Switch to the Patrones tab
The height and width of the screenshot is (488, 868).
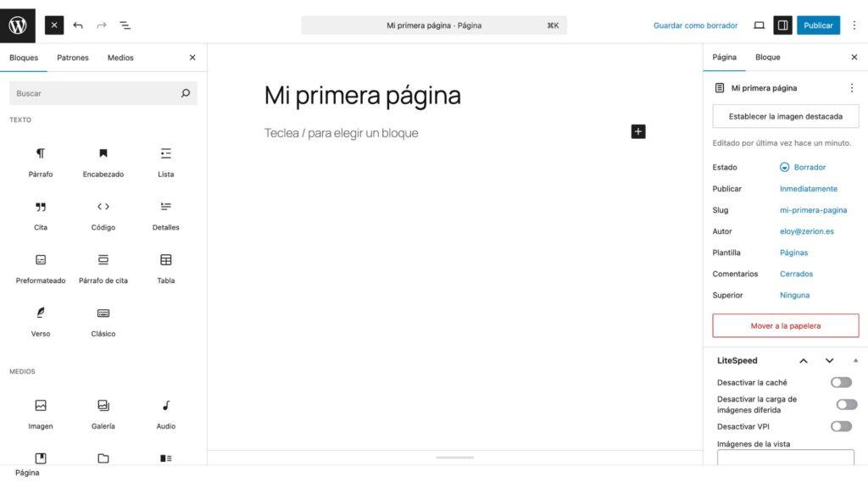pyautogui.click(x=72, y=58)
